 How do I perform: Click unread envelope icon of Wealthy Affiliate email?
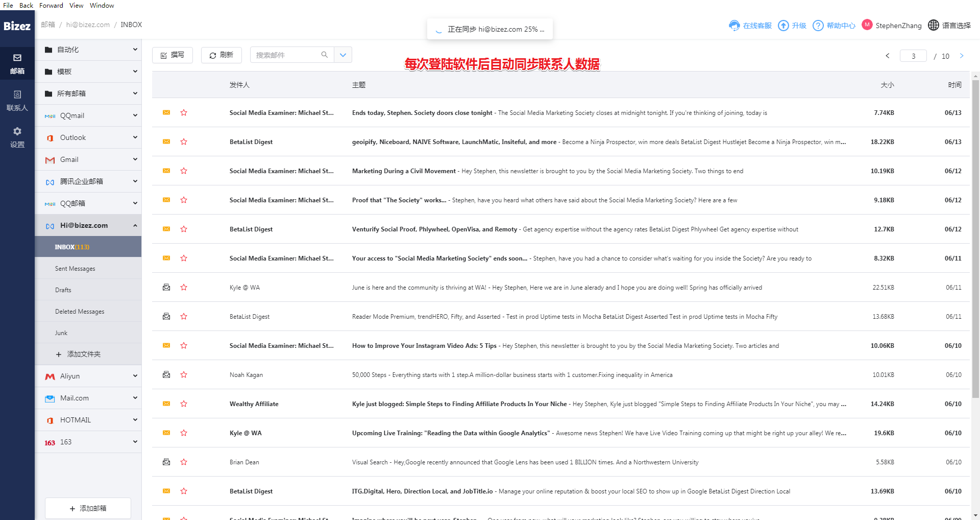pyautogui.click(x=166, y=404)
